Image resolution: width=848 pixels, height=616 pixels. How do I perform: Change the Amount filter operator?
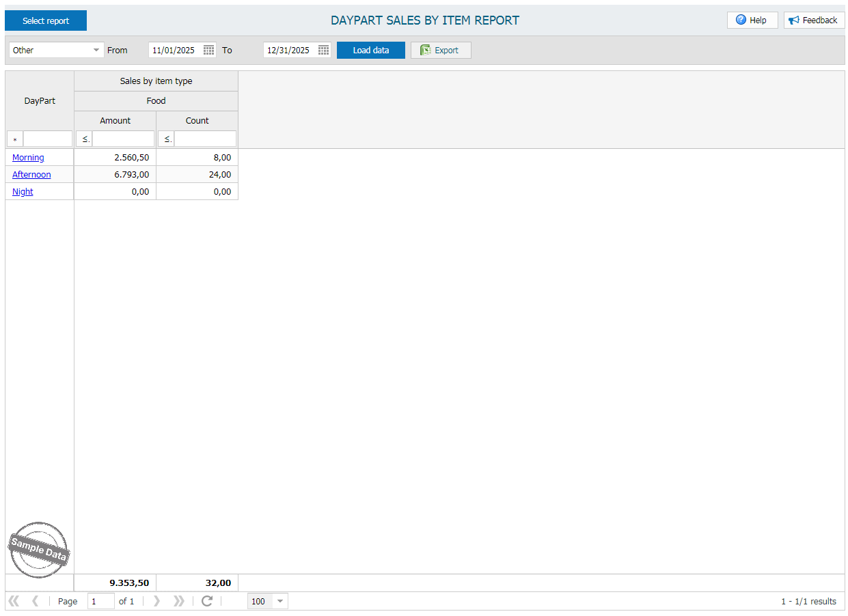pyautogui.click(x=85, y=139)
